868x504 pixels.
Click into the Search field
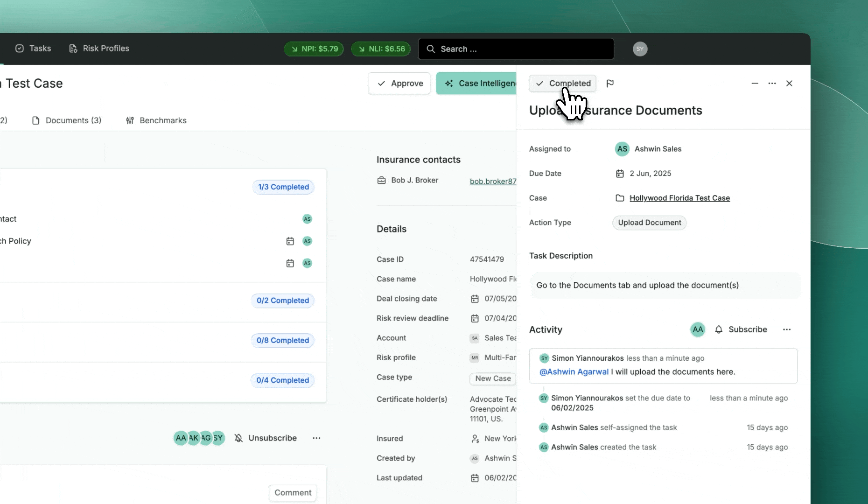pos(516,49)
